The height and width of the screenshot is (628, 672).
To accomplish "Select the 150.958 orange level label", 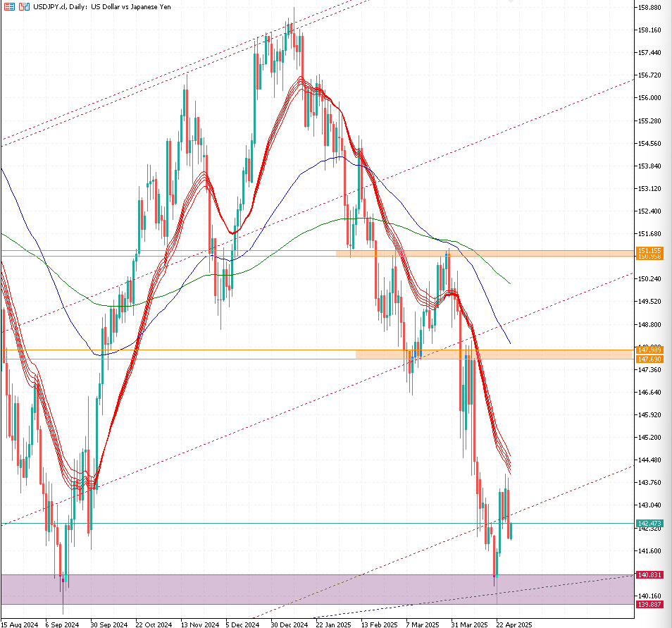I will pyautogui.click(x=649, y=257).
